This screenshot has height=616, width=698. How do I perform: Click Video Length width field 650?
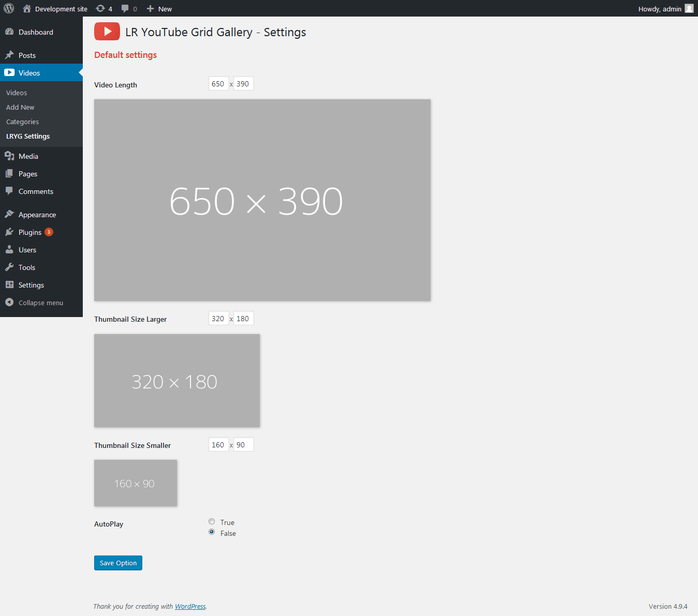point(219,84)
